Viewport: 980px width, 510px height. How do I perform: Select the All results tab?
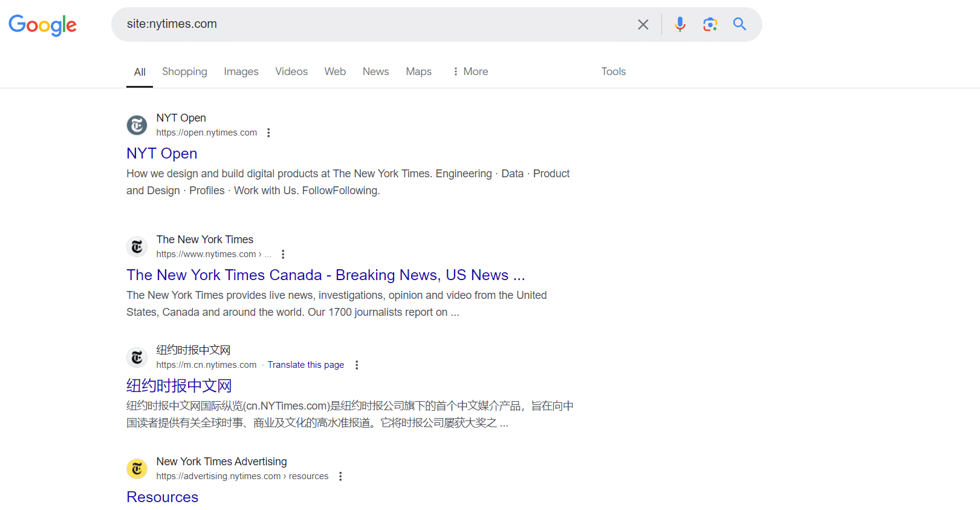[x=140, y=72]
